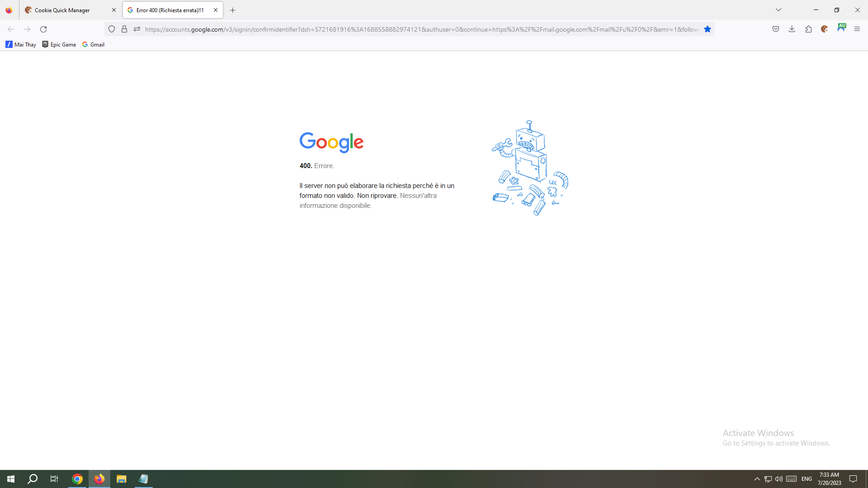Show hidden system tray icons
868x488 pixels.
757,479
